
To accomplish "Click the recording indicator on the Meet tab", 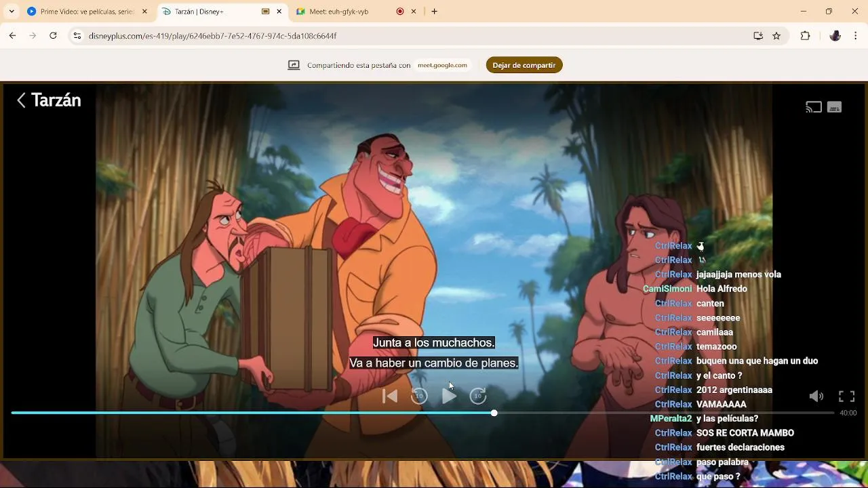I will tap(400, 12).
